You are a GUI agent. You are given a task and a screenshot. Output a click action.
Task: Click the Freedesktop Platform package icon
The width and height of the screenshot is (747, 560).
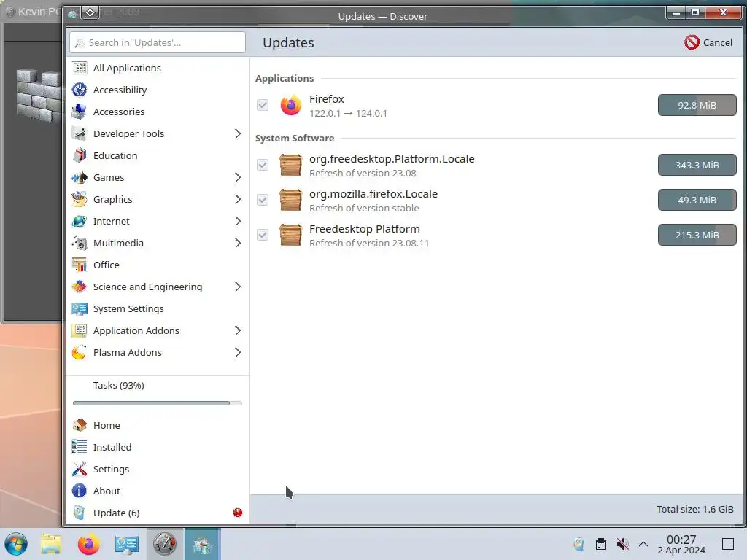point(290,236)
